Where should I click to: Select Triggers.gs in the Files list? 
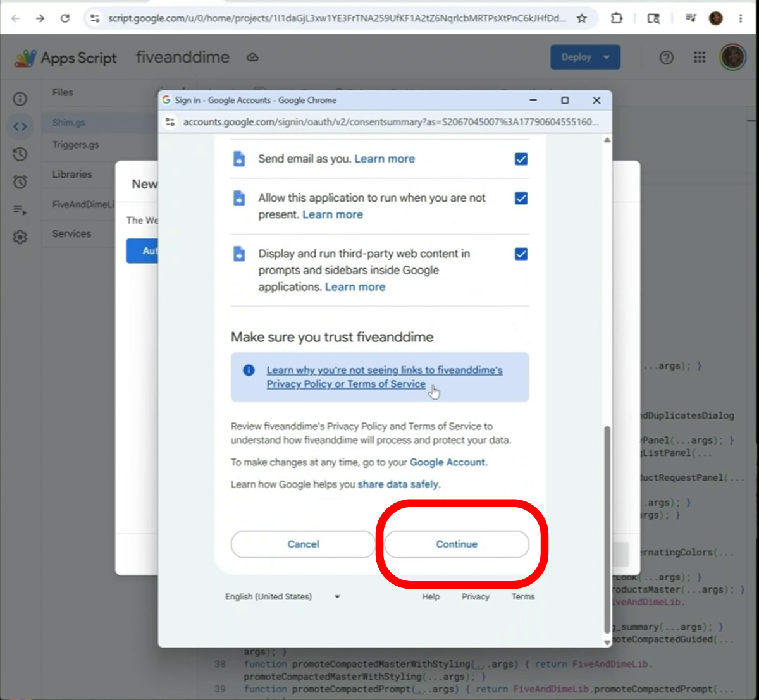point(75,145)
